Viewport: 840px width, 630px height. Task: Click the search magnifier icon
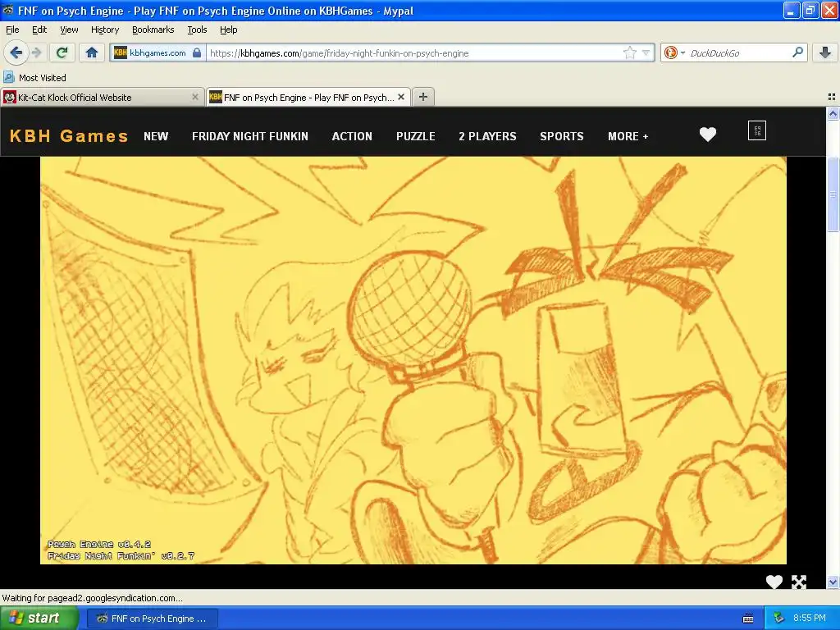pos(797,52)
